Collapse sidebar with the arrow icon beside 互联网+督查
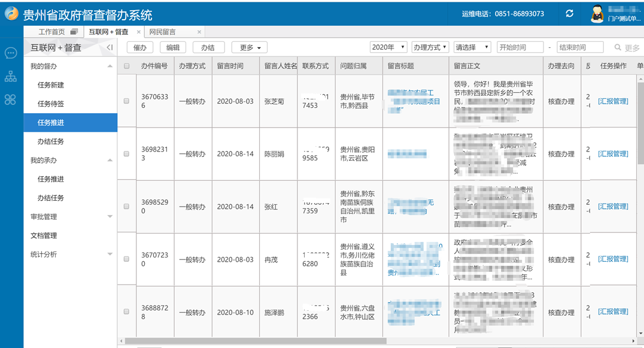 110,48
